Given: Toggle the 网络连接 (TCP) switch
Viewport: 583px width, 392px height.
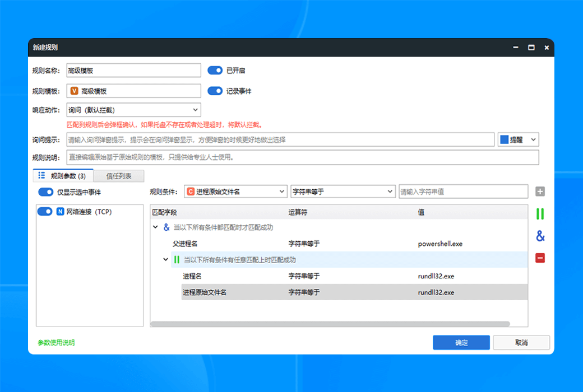Looking at the screenshot, I should [45, 212].
